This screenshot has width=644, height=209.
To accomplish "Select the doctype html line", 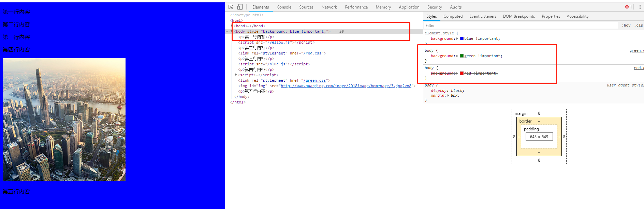I will (247, 15).
